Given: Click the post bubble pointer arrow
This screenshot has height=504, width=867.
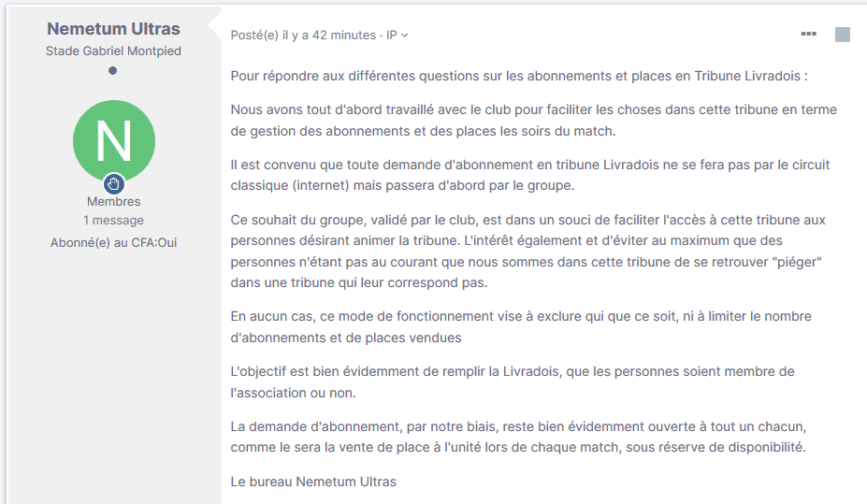Looking at the screenshot, I should coord(215,25).
